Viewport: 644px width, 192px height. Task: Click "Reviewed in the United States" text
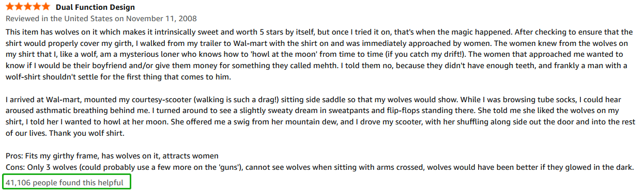[56, 19]
